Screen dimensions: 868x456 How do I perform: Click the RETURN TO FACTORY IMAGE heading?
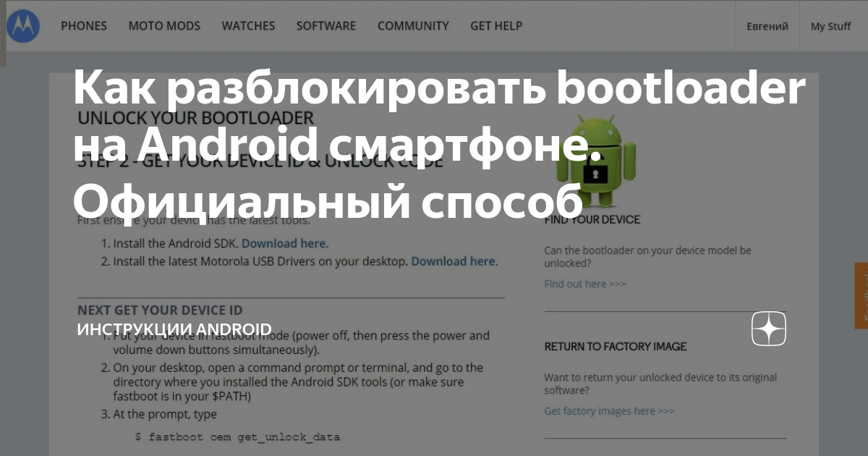tap(616, 347)
